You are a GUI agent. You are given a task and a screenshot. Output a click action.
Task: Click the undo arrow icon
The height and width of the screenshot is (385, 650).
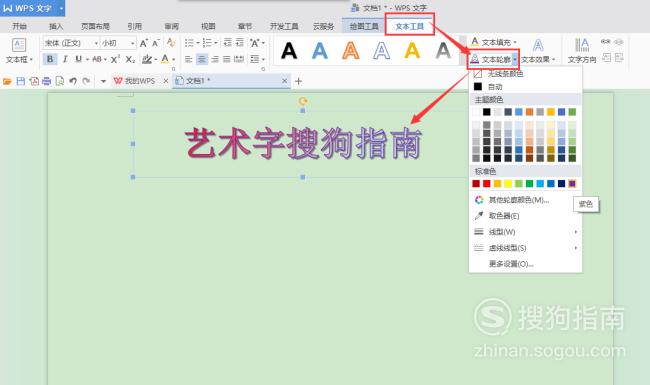[x=73, y=81]
